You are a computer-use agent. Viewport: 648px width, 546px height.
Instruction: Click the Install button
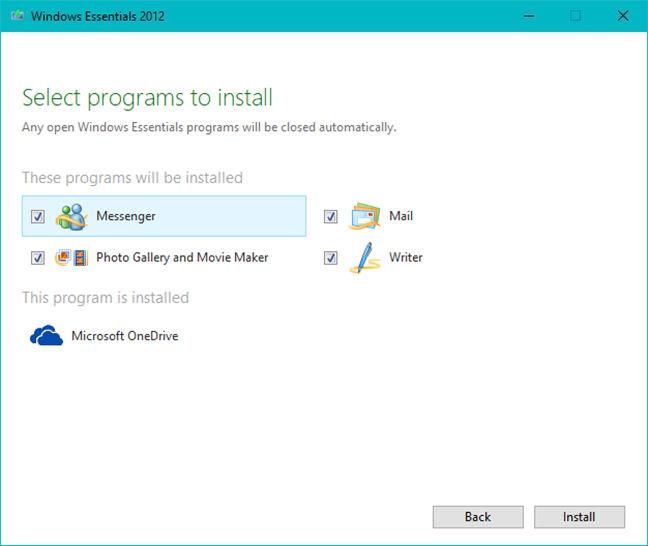tap(579, 517)
